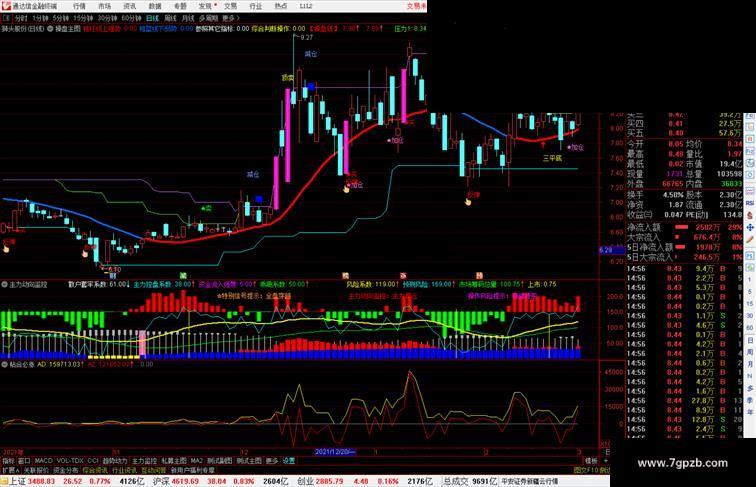Open the 行业资讯 tab

124,470
